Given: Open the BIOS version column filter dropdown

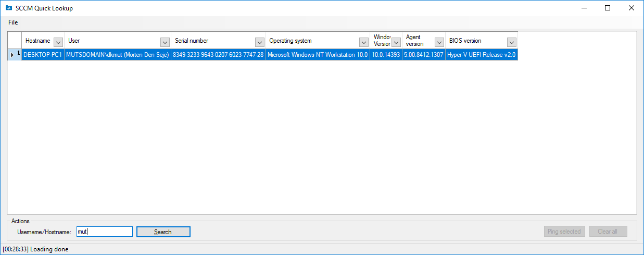Looking at the screenshot, I should pos(512,42).
